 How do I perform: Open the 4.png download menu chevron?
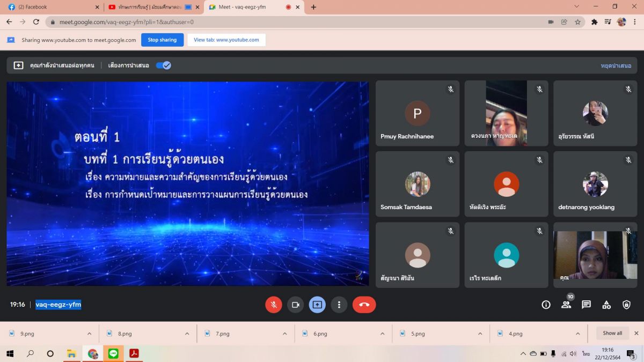(x=577, y=334)
